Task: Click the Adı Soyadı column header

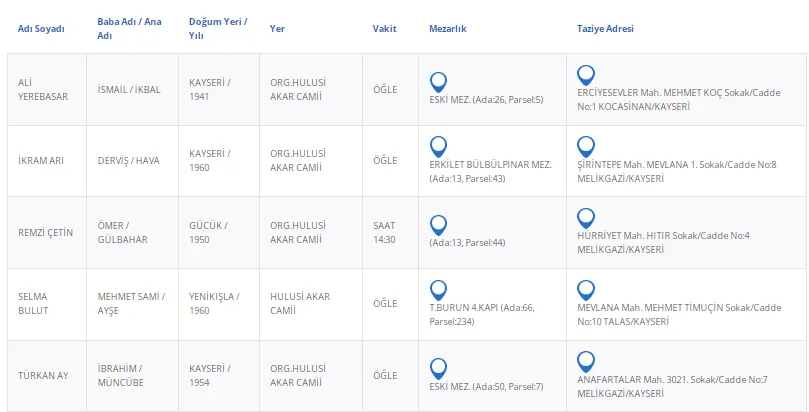Action: (41, 28)
